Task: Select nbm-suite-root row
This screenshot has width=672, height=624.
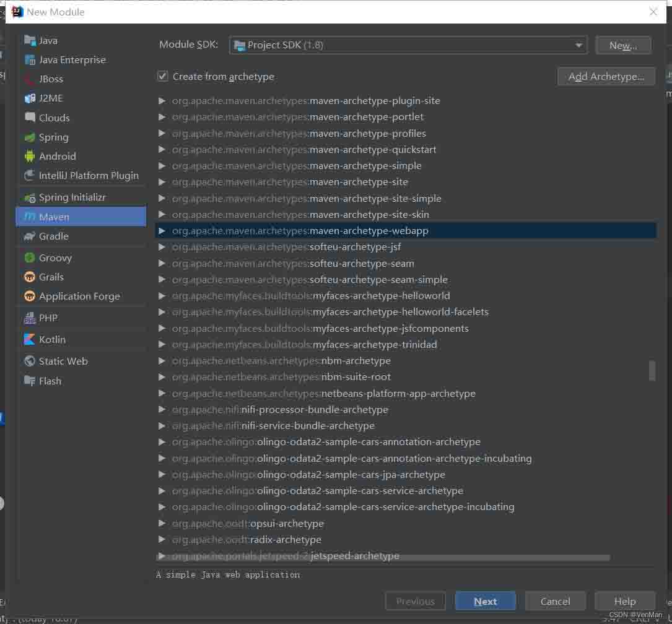Action: pos(406,377)
